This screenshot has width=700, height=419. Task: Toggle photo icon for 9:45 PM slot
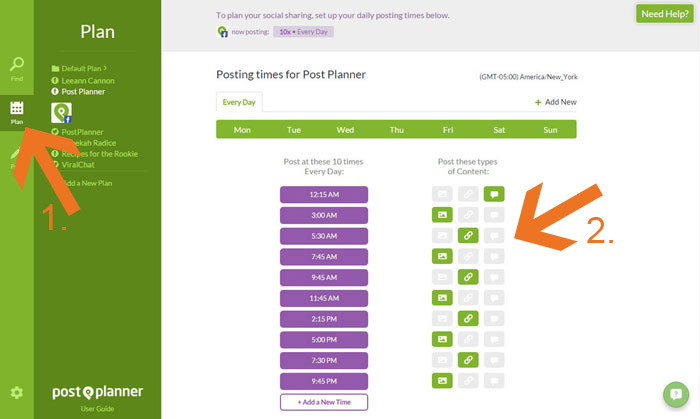click(442, 381)
